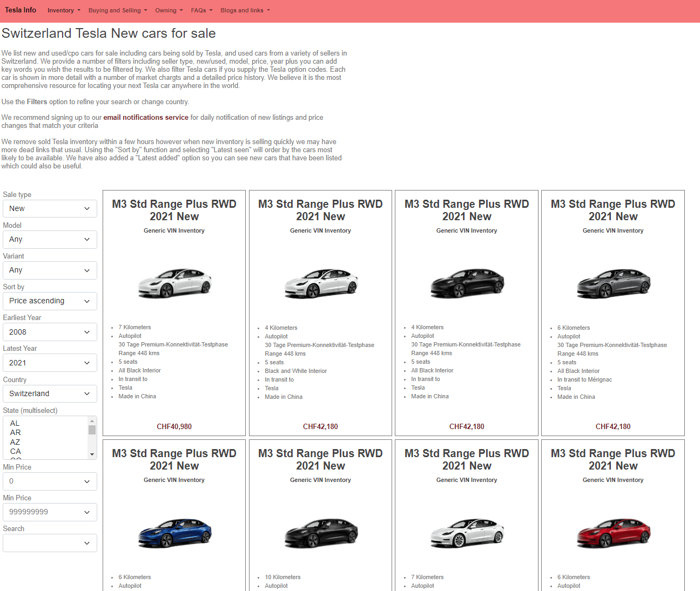Open the Model dropdown
Viewport: 700px width, 591px height.
50,239
